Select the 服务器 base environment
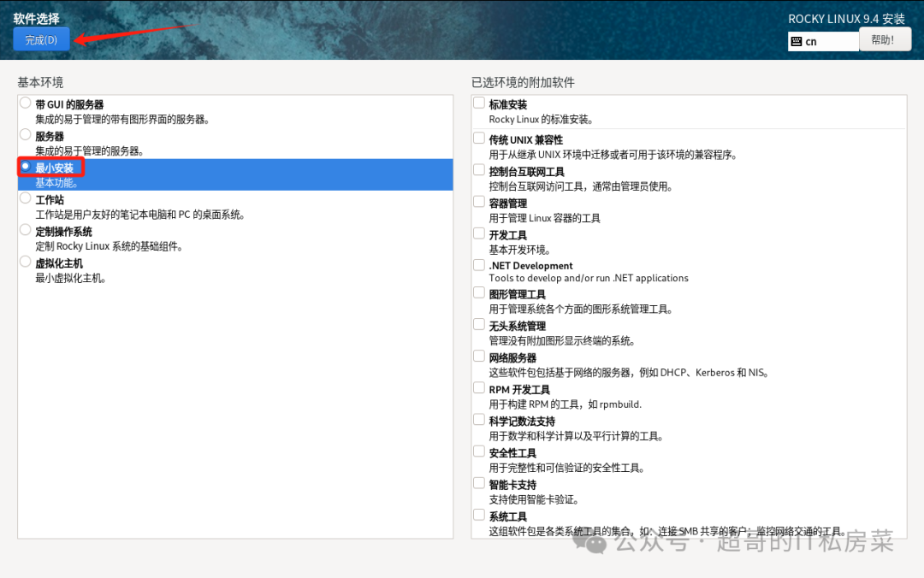The width and height of the screenshot is (924, 578). (26, 135)
